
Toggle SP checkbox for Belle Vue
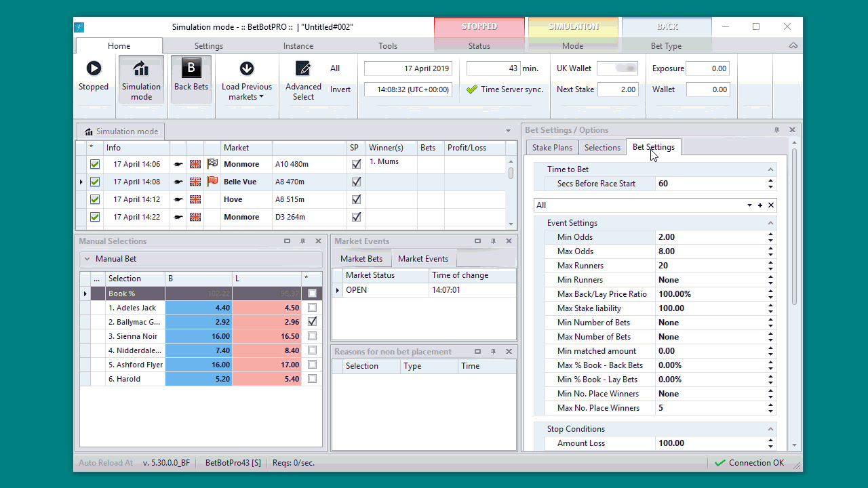point(357,182)
